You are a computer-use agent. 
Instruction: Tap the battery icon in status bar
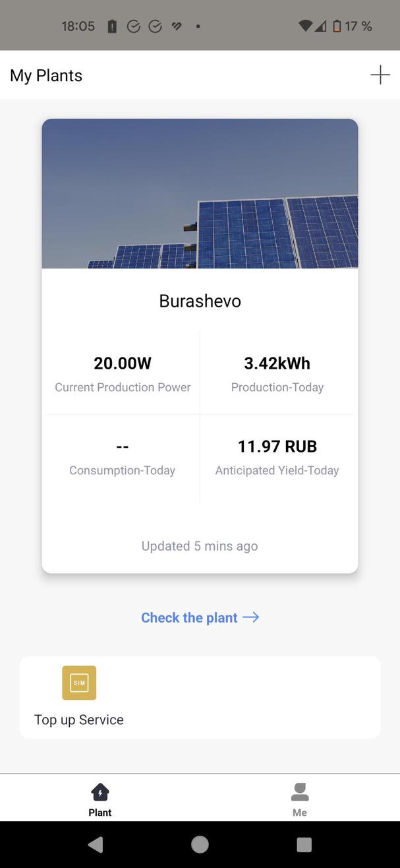337,26
